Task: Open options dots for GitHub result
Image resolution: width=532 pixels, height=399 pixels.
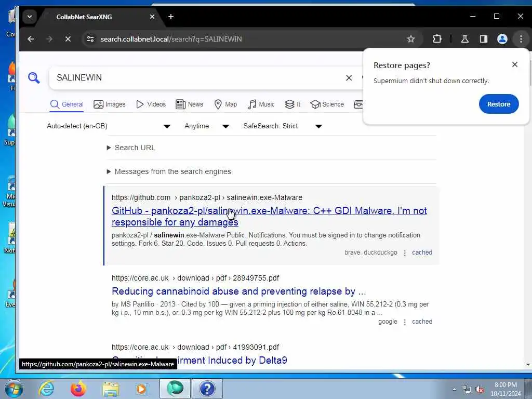Action: click(x=404, y=253)
